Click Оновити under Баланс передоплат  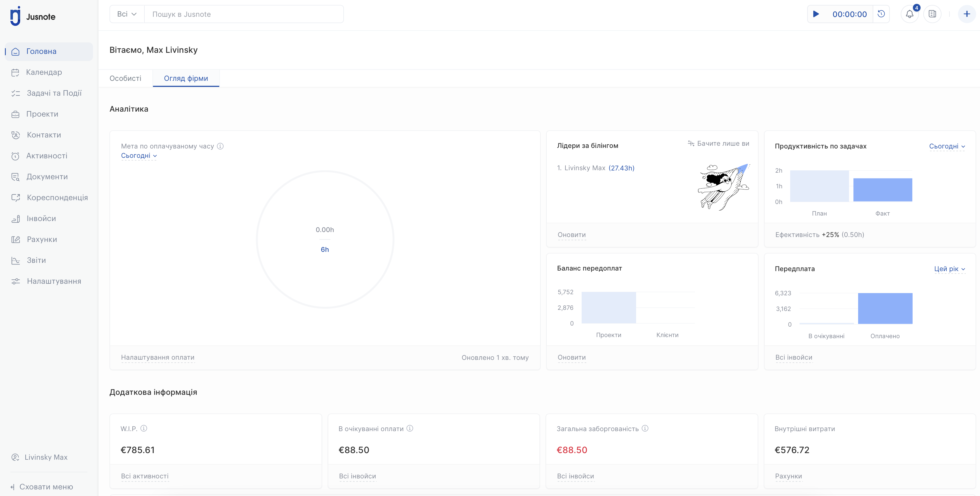tap(571, 357)
